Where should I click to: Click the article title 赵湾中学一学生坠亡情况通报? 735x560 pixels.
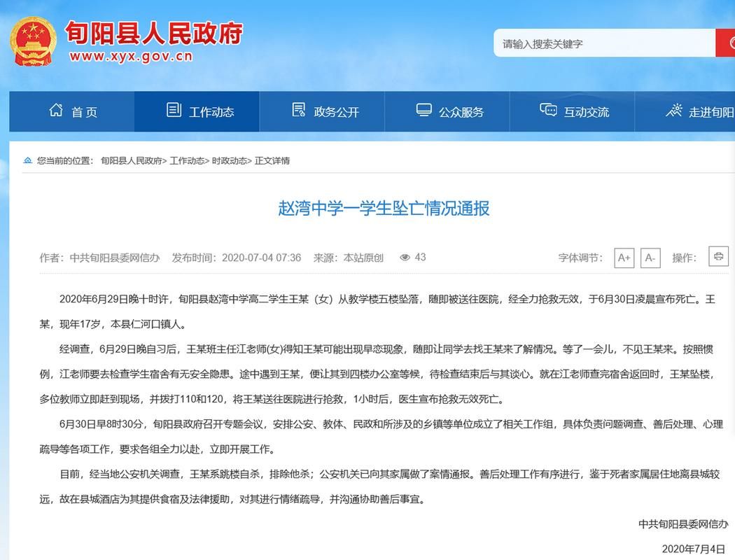[384, 208]
